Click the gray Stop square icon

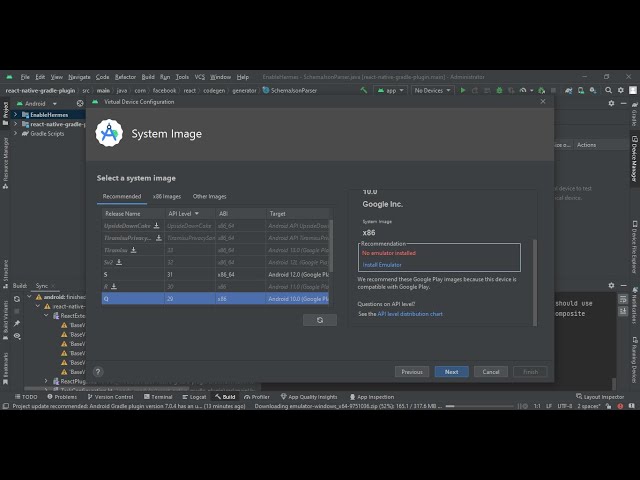553,90
